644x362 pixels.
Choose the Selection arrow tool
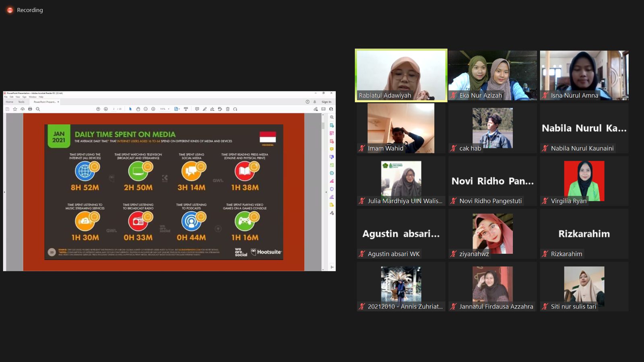[x=130, y=109]
